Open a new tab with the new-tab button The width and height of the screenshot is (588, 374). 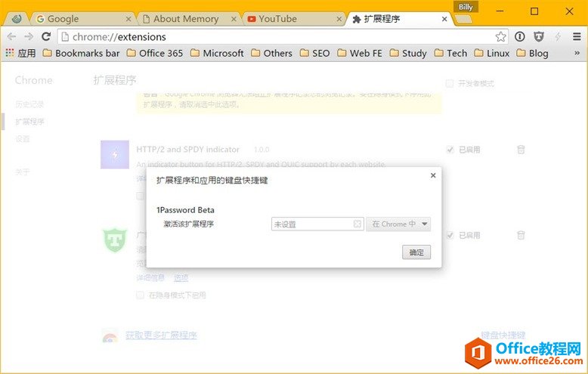(464, 19)
